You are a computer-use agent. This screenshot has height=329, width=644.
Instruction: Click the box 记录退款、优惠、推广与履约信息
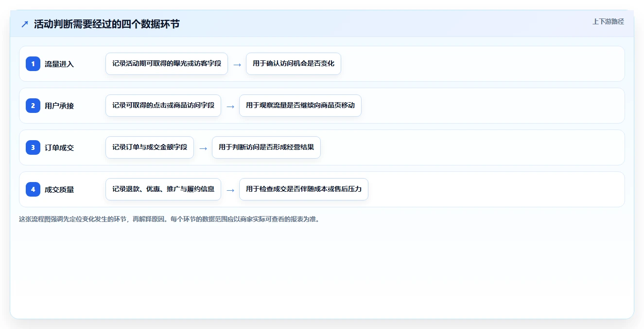pyautogui.click(x=163, y=189)
